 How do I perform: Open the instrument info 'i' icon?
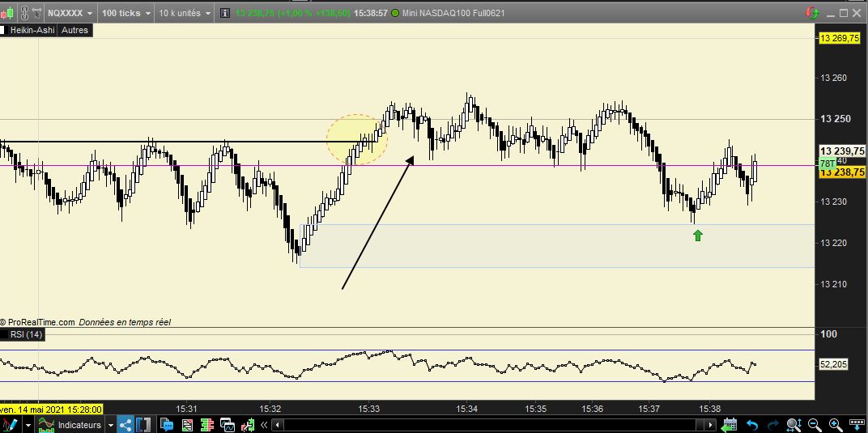pos(225,13)
